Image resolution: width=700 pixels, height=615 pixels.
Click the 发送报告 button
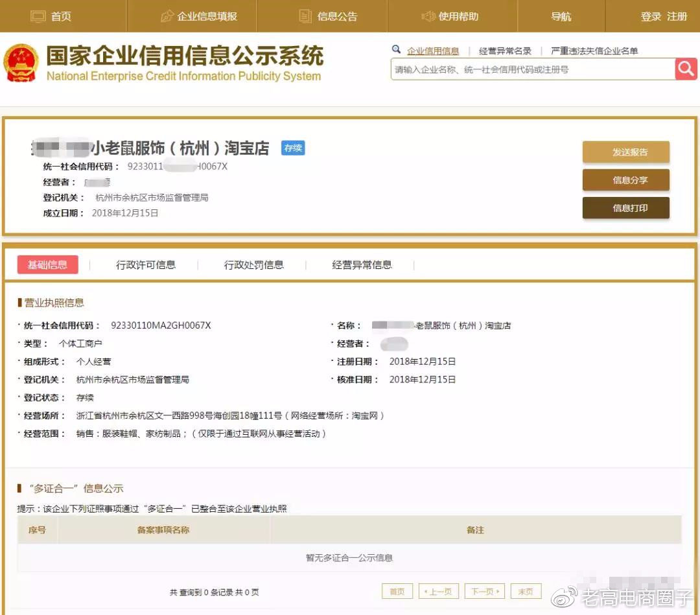coord(626,152)
